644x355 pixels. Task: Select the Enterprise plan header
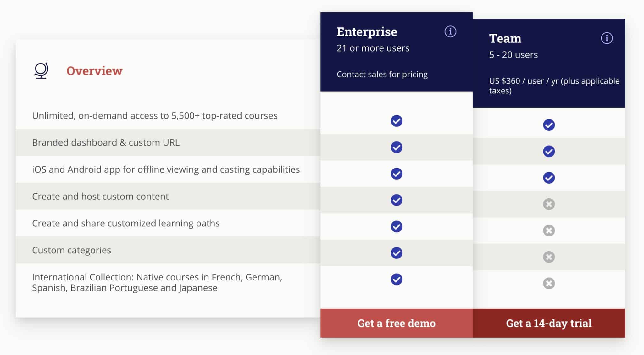tap(367, 31)
